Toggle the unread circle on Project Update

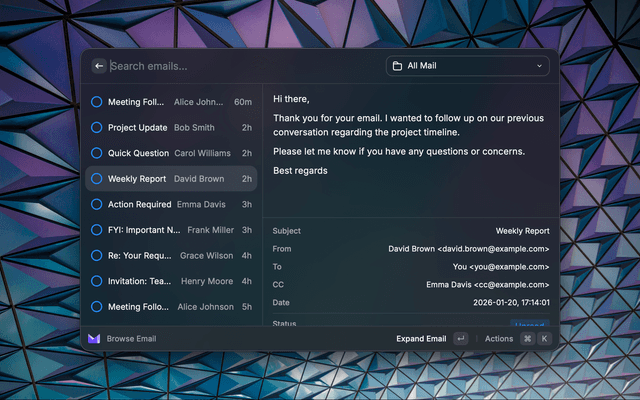97,128
